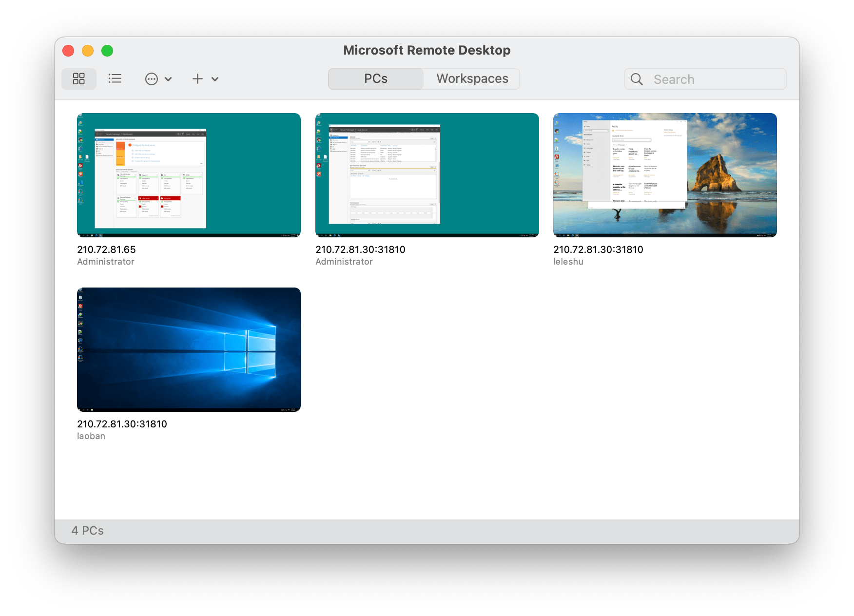Viewport: 854px width, 616px height.
Task: Click the plus add button
Action: click(197, 79)
